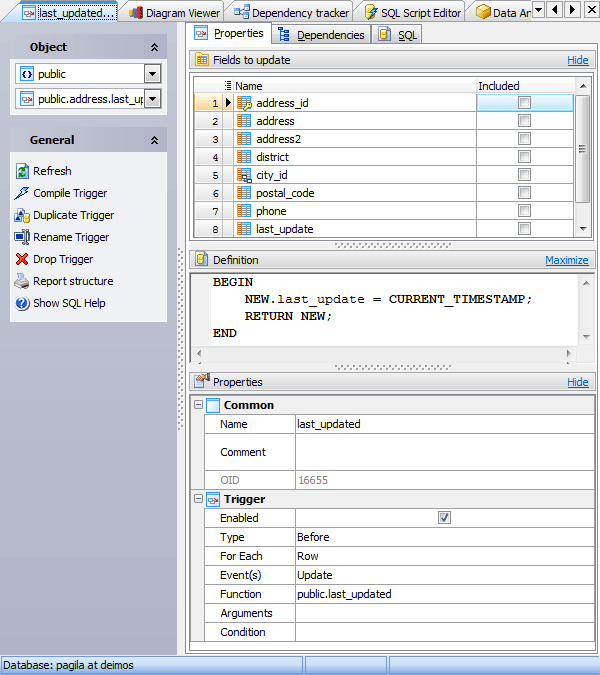Click the Rename Trigger icon
This screenshot has height=675, width=600.
(22, 237)
